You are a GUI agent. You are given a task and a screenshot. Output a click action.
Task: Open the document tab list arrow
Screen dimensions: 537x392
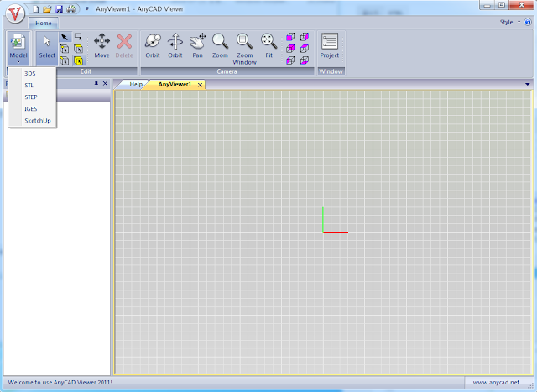[528, 84]
